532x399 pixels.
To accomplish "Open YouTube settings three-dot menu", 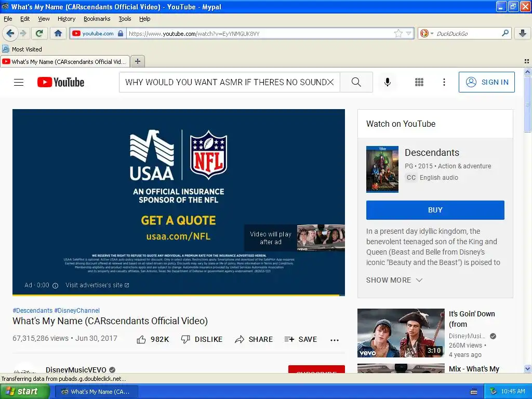I will tap(444, 82).
